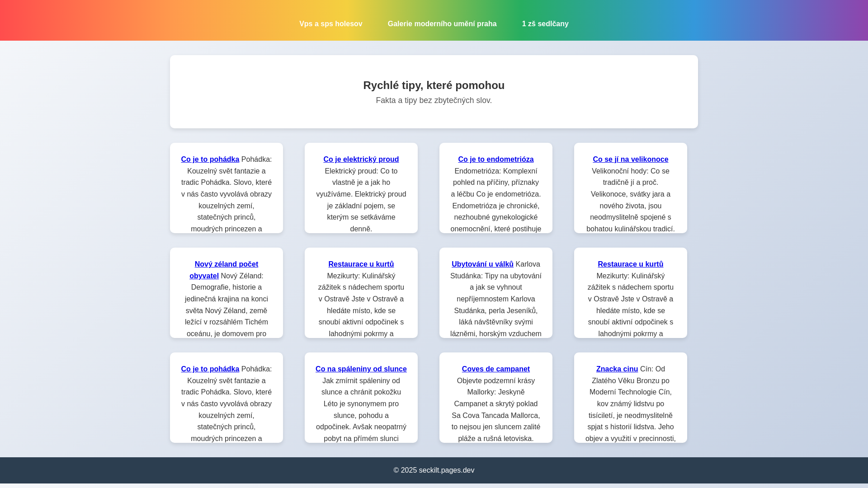868x488 pixels.
Task: Visit the 'Coves de campanet' link
Action: point(496,369)
